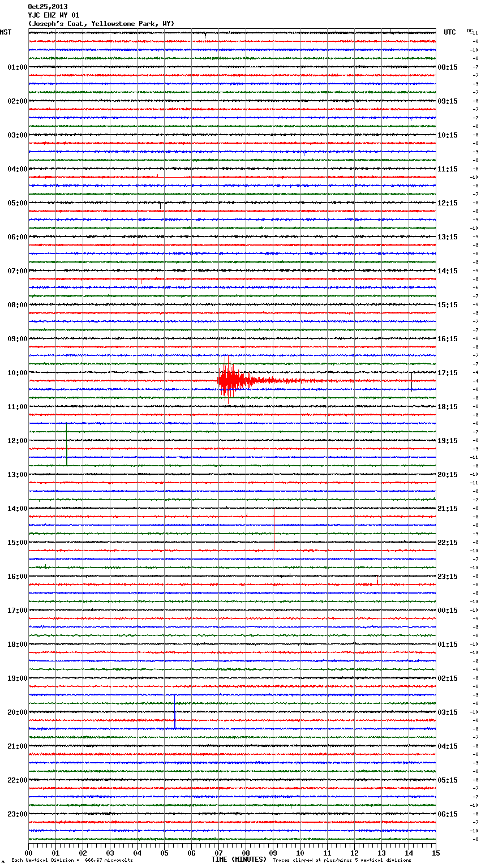This screenshot has height=868, width=481.
Task: Select the 11:00 MST hour label
Action: coord(18,407)
